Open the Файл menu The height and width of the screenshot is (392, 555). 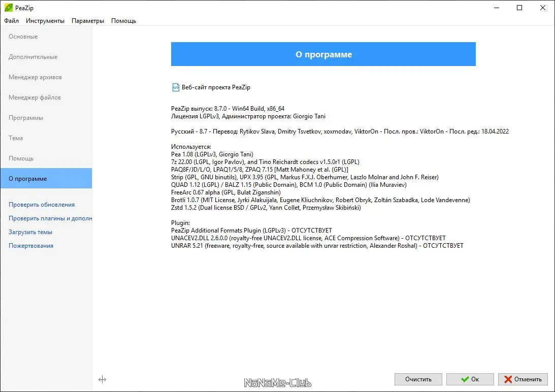tap(11, 20)
